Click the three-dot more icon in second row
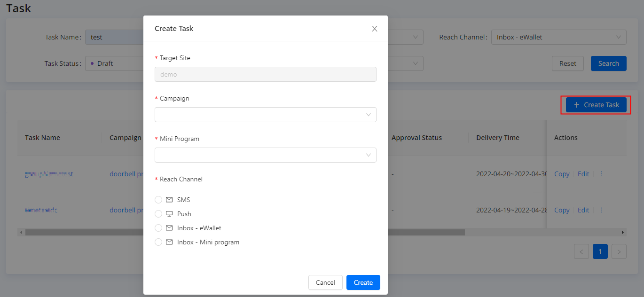Screen dimensions: 644x297 pos(601,210)
